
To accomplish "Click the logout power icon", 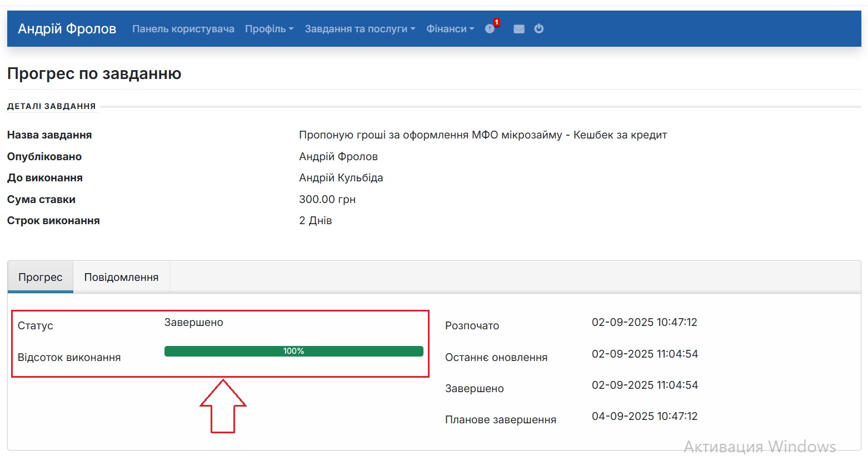I will (538, 29).
